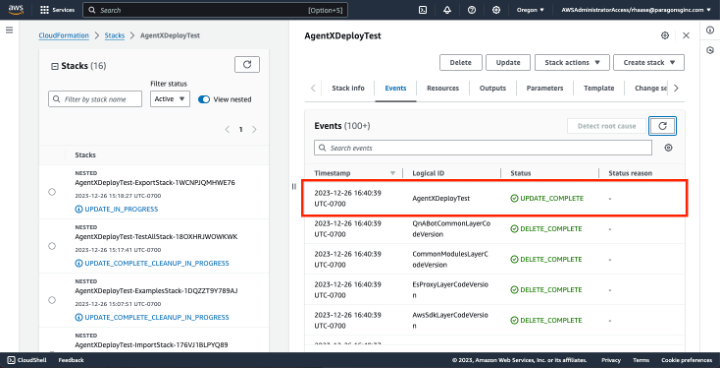Image resolution: width=720 pixels, height=368 pixels.
Task: Open CloudShell in the footer
Action: [x=28, y=360]
